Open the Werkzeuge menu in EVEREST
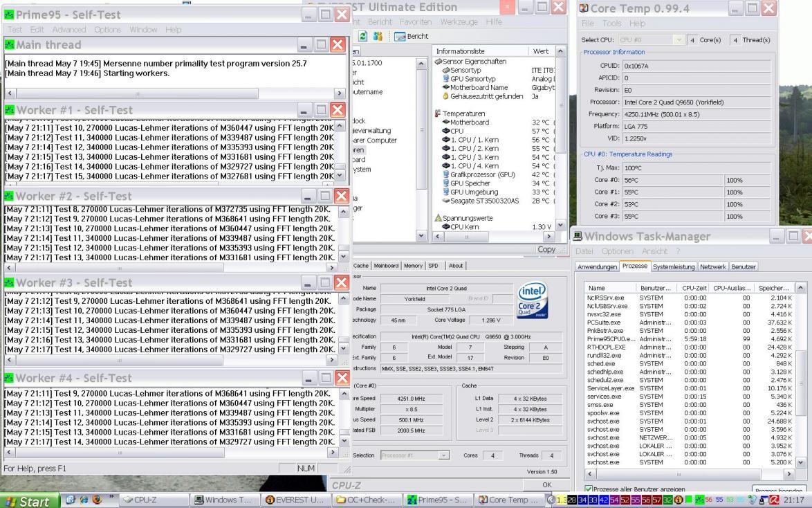Viewport: 812px width, 508px height. click(x=459, y=21)
